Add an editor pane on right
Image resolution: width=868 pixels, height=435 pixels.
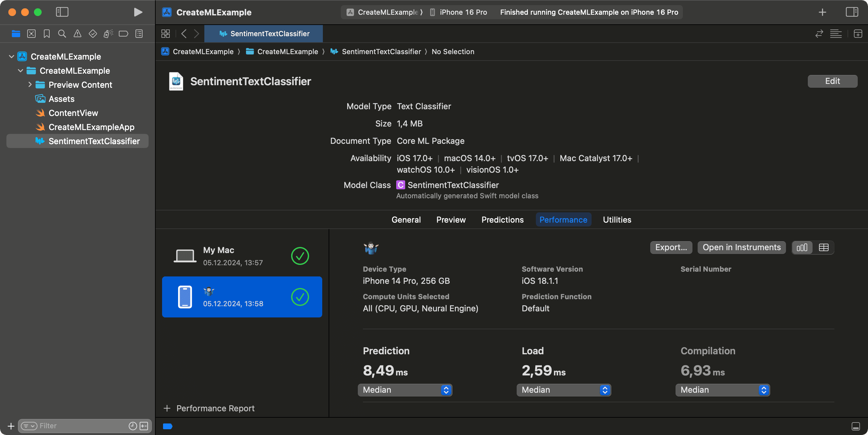(858, 34)
